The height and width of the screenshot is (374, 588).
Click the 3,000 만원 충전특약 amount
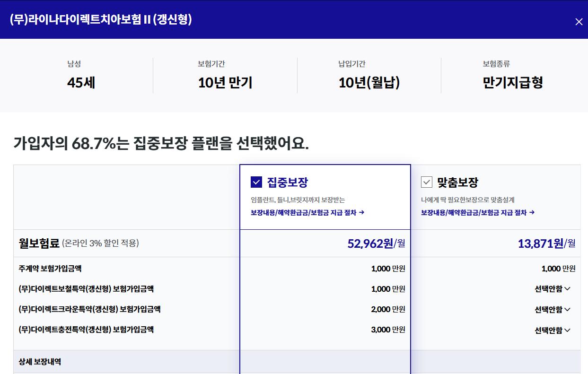click(x=388, y=330)
